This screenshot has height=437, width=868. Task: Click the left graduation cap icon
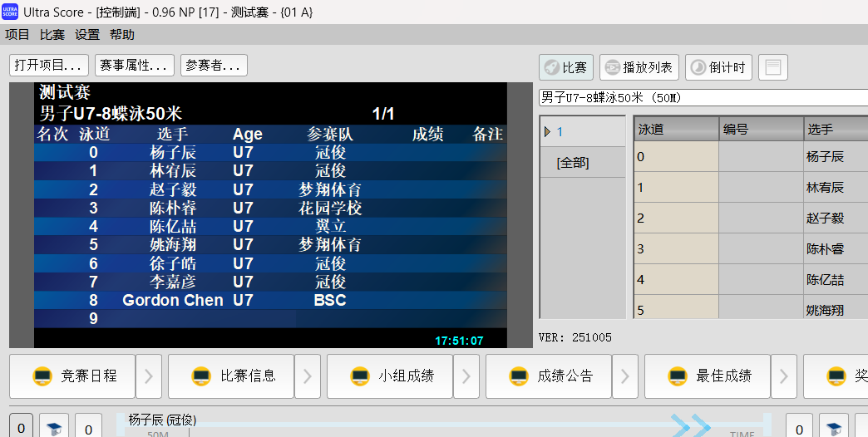click(55, 427)
